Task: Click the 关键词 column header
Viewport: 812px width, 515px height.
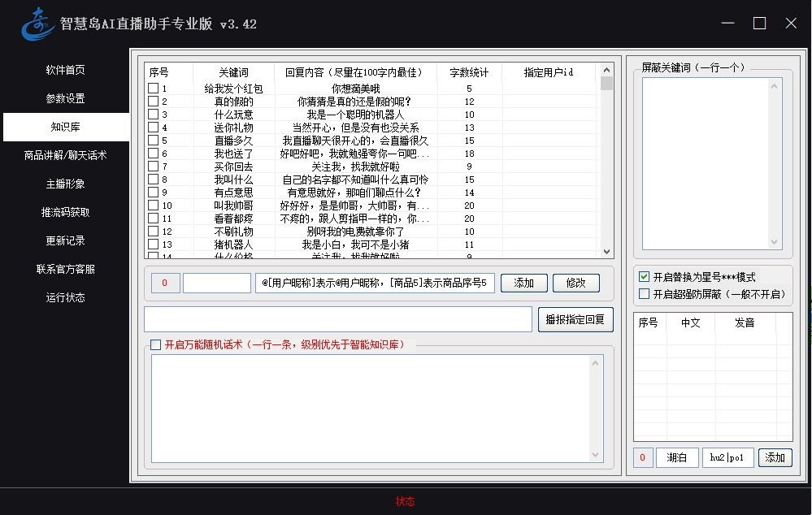Action: coord(233,72)
